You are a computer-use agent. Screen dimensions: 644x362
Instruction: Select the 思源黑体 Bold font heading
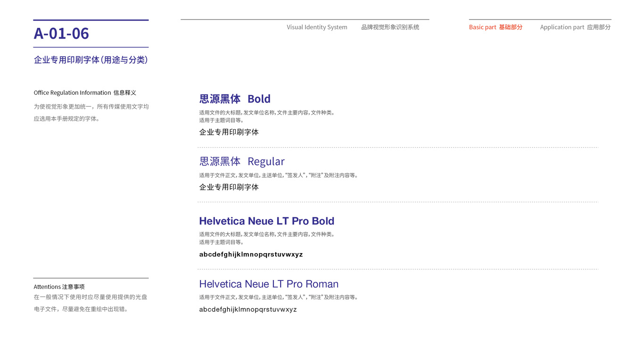pos(235,99)
